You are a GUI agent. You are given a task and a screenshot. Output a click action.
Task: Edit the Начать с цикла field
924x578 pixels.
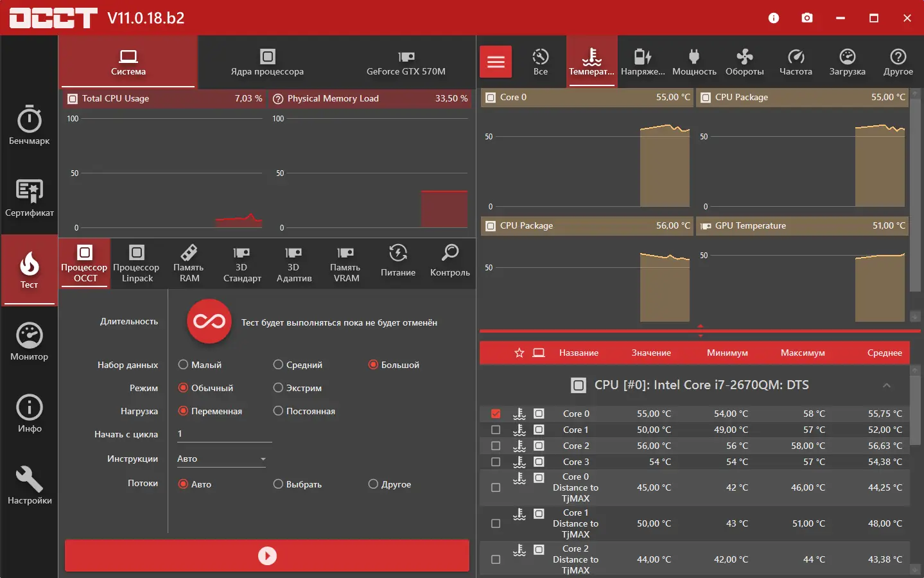(x=225, y=434)
